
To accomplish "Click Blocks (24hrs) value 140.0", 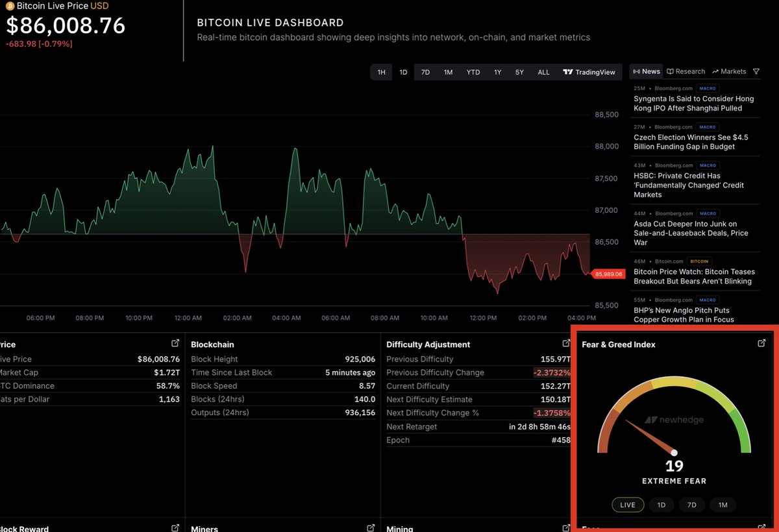I will [364, 400].
